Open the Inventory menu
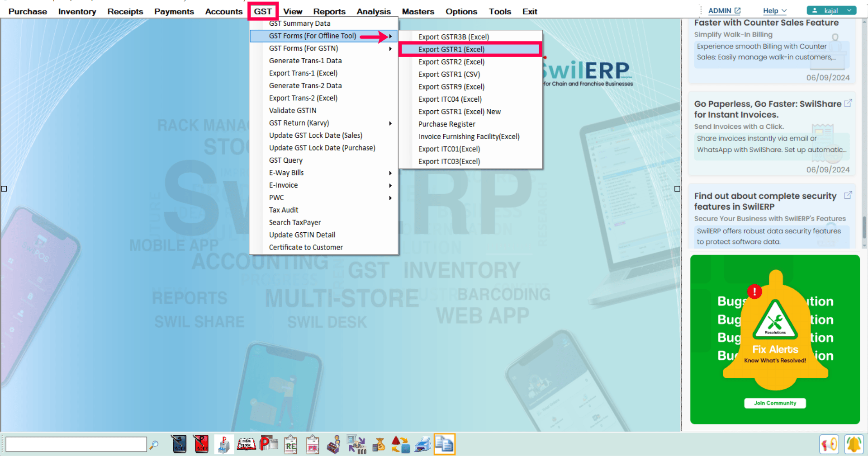This screenshot has height=456, width=868. point(77,11)
